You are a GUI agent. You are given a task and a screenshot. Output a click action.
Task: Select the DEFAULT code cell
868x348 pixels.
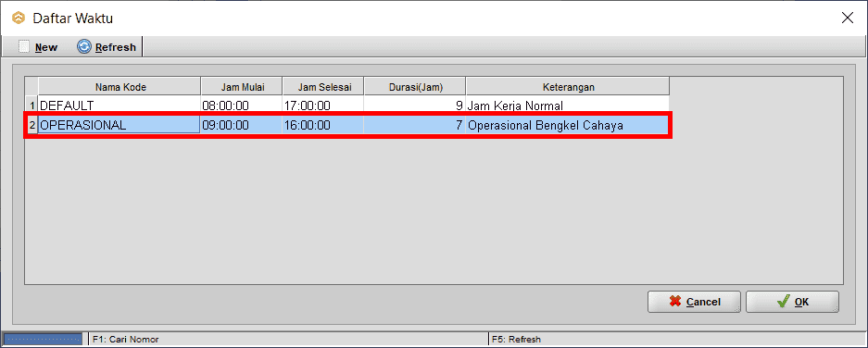click(x=119, y=105)
